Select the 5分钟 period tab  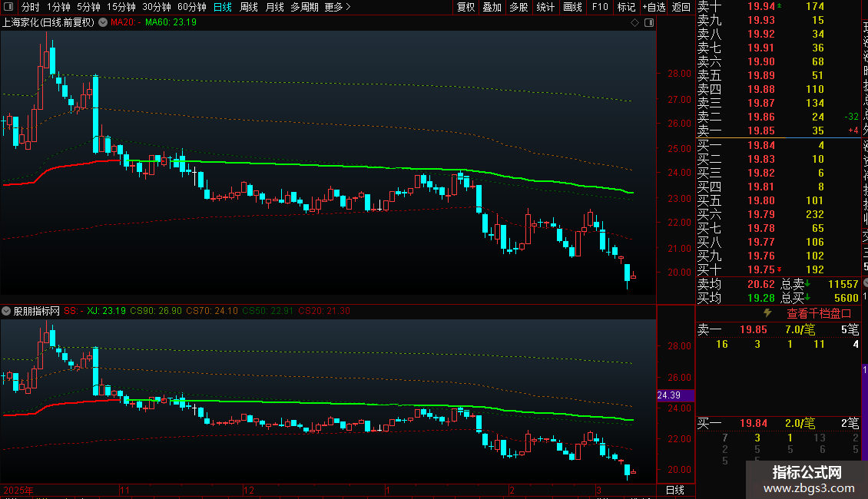88,7
